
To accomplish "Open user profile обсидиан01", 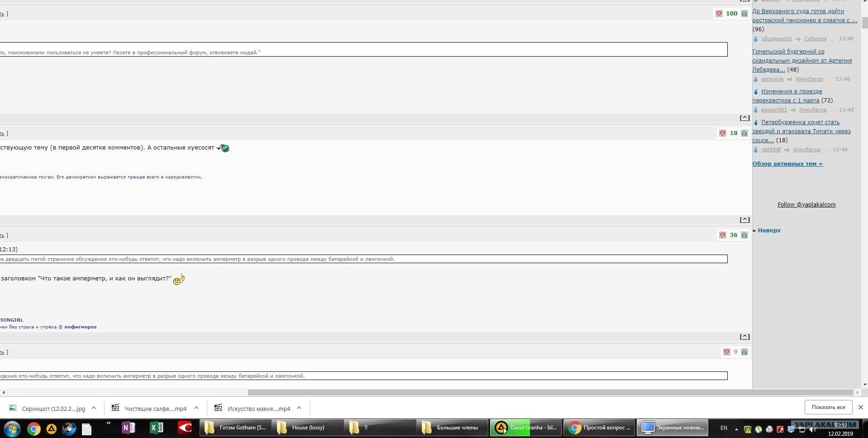I will click(777, 39).
